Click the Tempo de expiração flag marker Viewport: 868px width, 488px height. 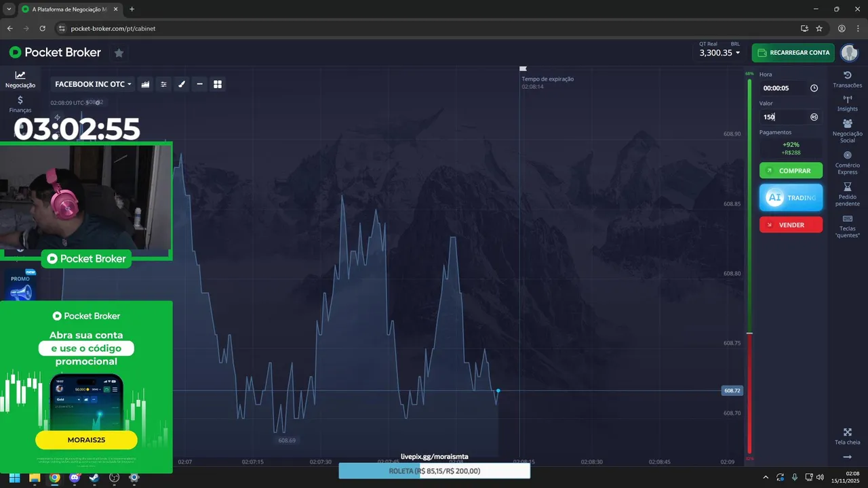(x=523, y=68)
